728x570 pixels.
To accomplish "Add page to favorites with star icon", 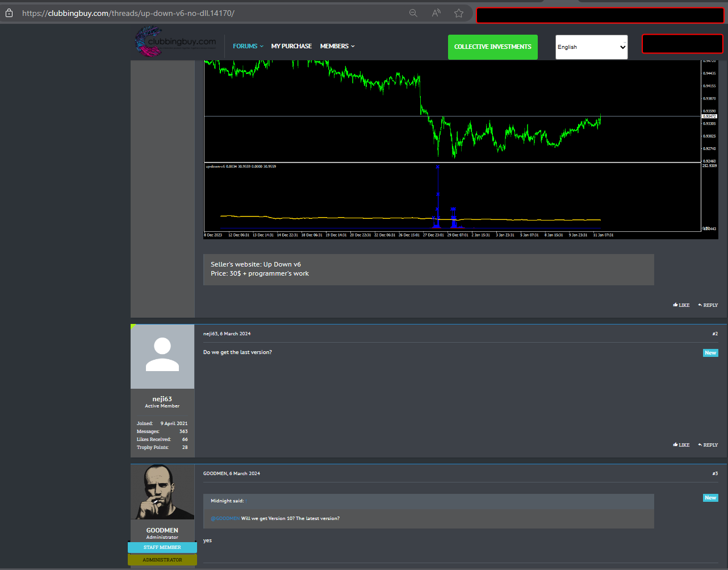I will point(459,13).
